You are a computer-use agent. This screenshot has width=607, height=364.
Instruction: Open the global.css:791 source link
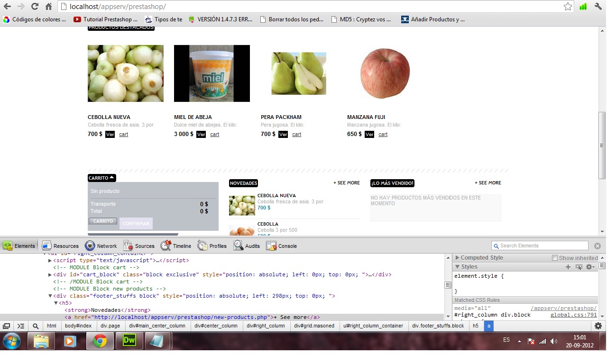pyautogui.click(x=574, y=315)
